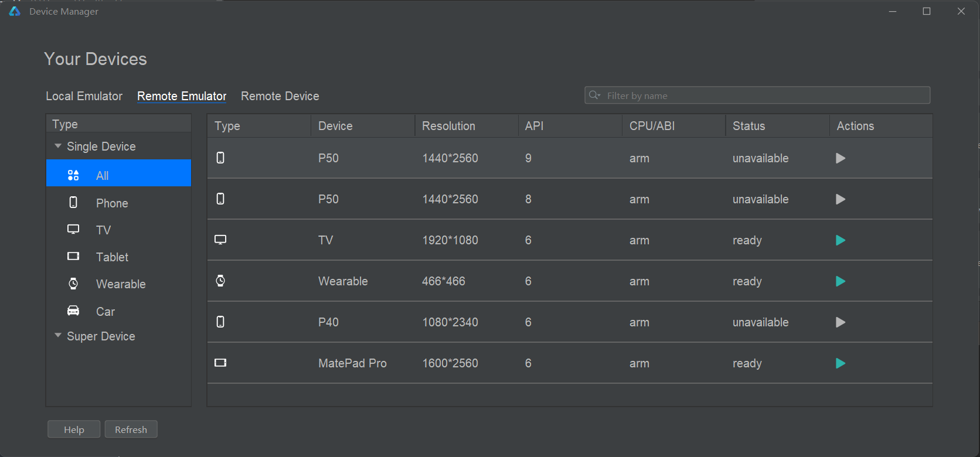Start the MatePad Pro emulator play icon
This screenshot has width=980, height=457.
pyautogui.click(x=841, y=363)
